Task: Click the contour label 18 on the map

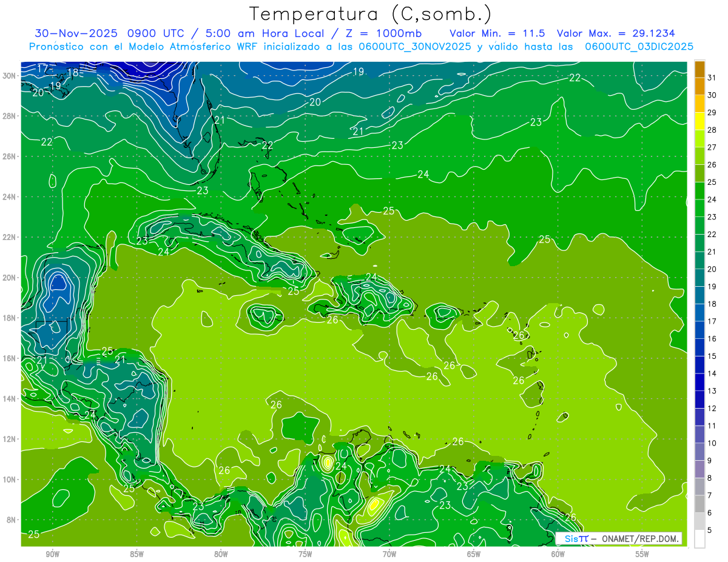Action: pos(73,73)
